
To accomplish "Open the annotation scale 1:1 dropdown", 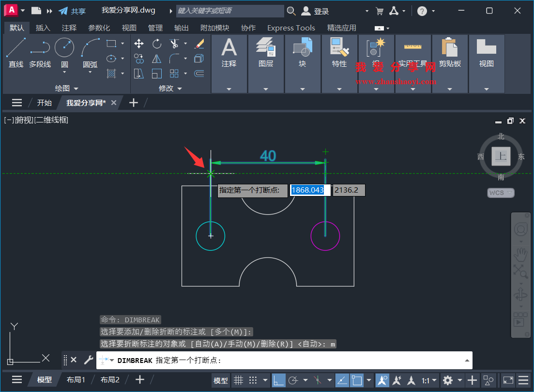I will [429, 380].
